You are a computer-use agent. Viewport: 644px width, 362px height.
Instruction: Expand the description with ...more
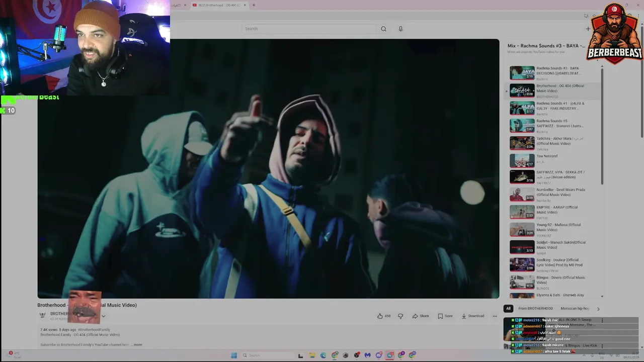pos(137,345)
